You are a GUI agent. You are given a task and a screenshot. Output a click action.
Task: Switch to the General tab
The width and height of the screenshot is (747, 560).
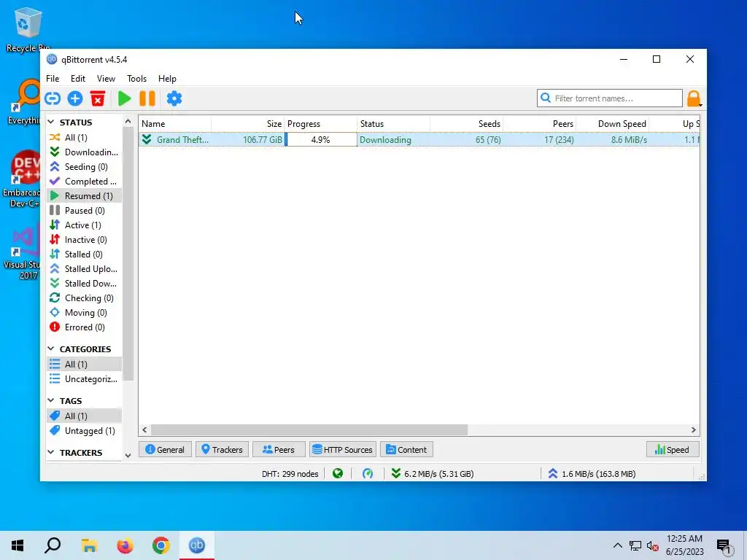tap(165, 449)
